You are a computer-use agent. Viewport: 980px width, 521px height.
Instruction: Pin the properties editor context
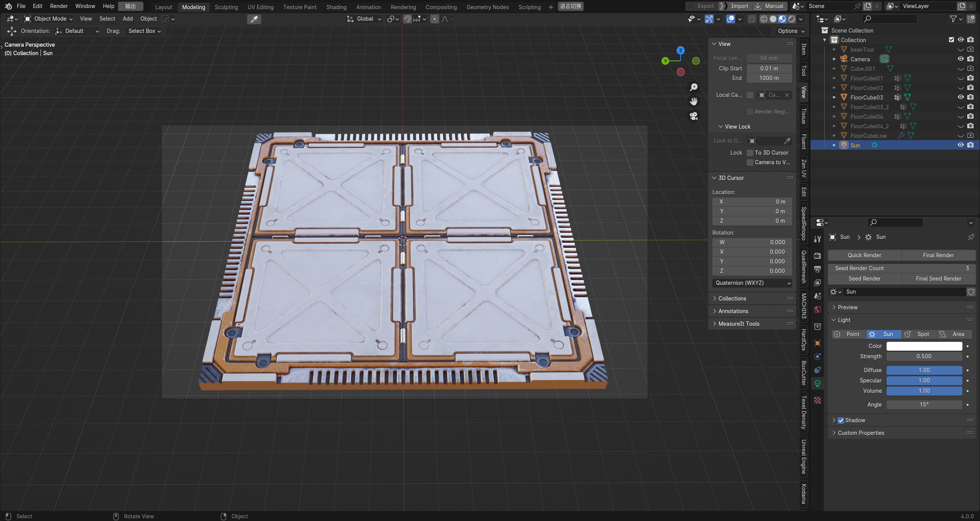pos(971,237)
